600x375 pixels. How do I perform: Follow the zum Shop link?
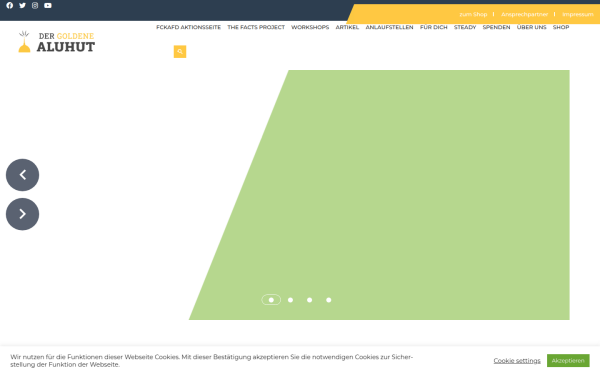point(473,14)
